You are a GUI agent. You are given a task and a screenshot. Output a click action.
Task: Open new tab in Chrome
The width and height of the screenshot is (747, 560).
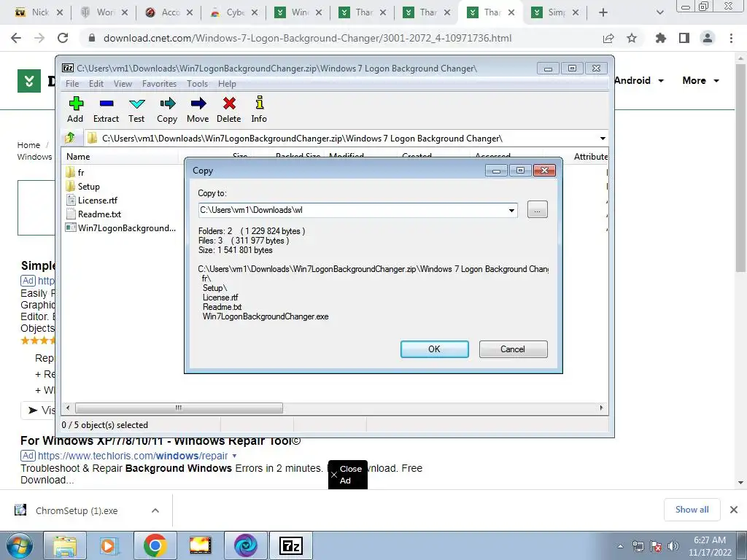[603, 12]
